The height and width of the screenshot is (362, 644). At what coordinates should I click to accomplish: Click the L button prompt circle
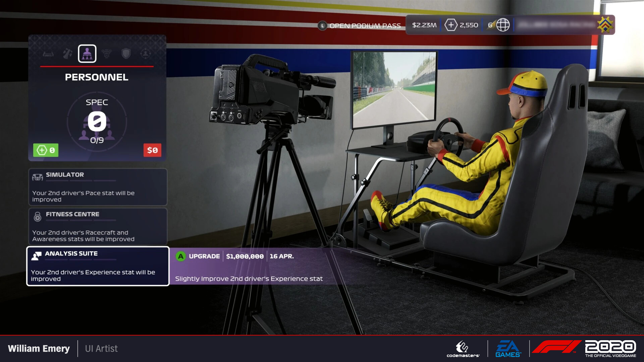[322, 25]
